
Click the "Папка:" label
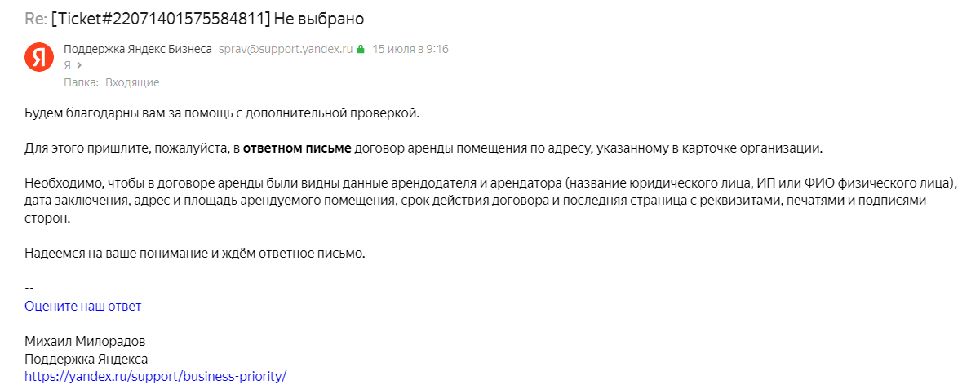pyautogui.click(x=81, y=82)
